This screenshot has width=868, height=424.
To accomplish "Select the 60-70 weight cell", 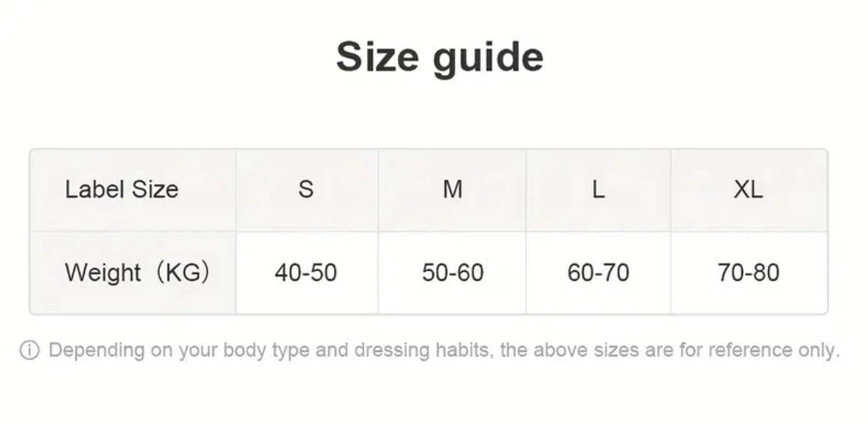I will point(598,272).
